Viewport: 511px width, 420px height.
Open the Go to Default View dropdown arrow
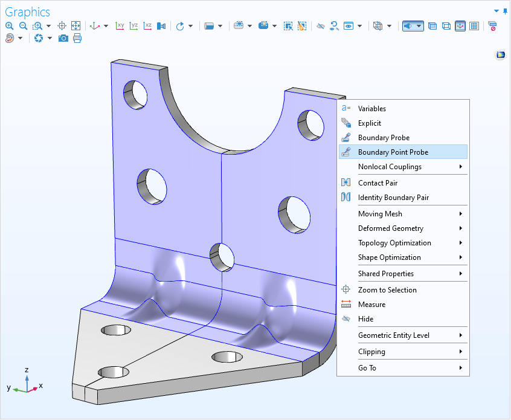106,26
